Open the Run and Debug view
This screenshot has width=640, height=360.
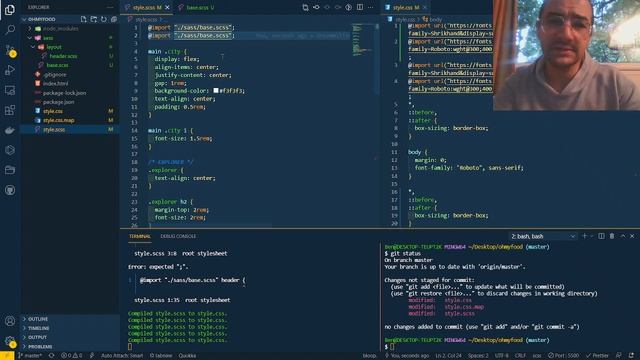(10, 70)
